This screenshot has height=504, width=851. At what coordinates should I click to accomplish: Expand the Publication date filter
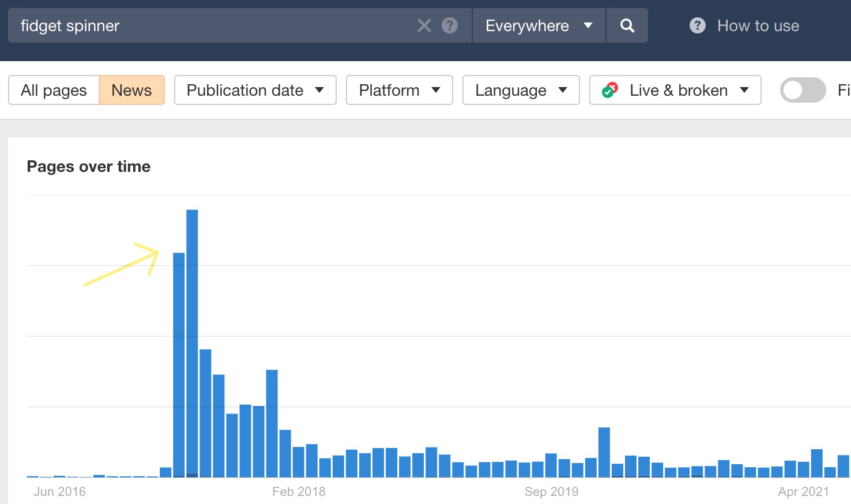tap(254, 90)
